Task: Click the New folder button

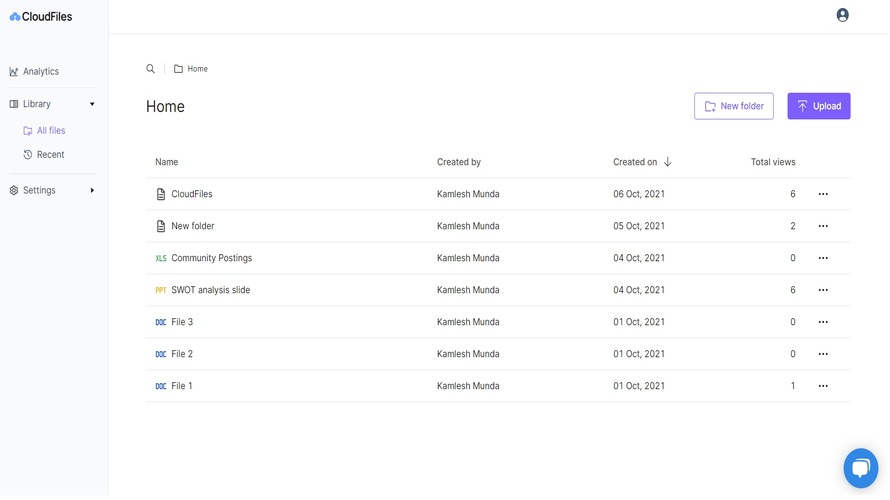Action: click(733, 106)
